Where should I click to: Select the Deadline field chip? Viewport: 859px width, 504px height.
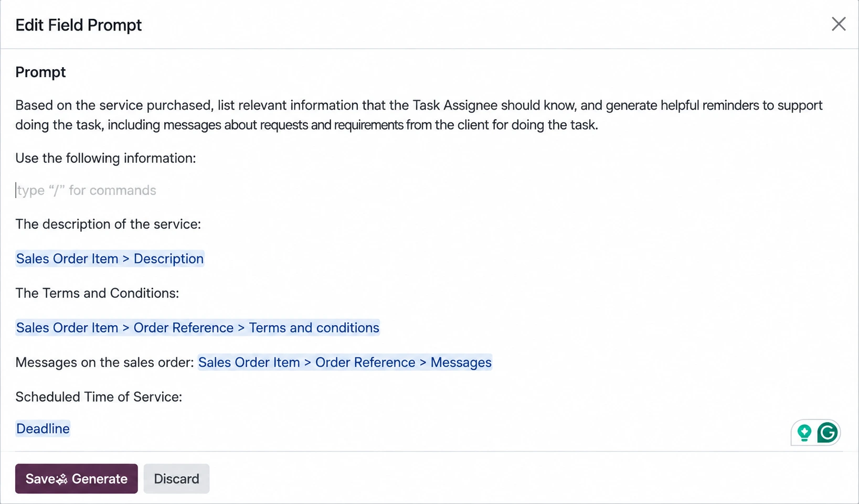click(43, 428)
